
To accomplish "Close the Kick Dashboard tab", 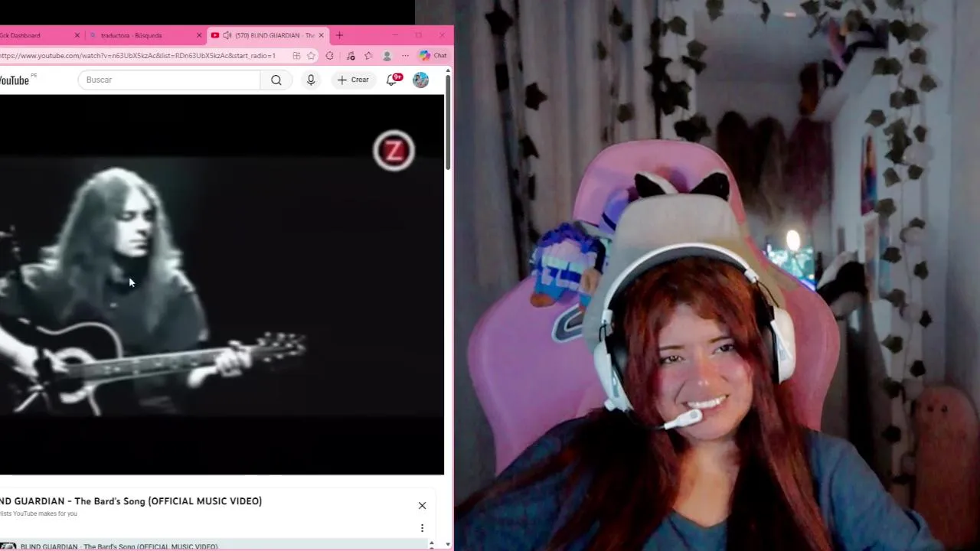I will coord(77,35).
